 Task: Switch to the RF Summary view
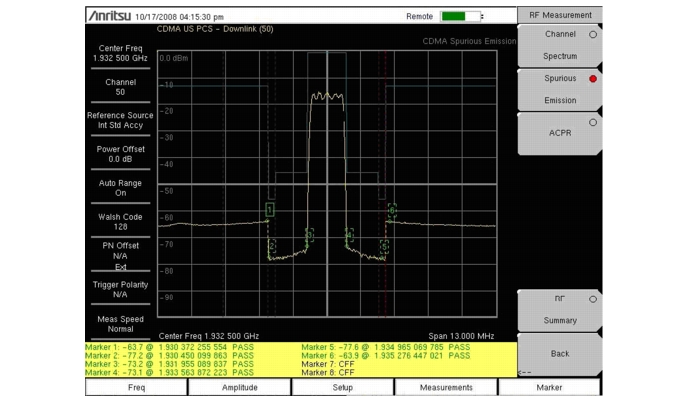[x=560, y=309]
